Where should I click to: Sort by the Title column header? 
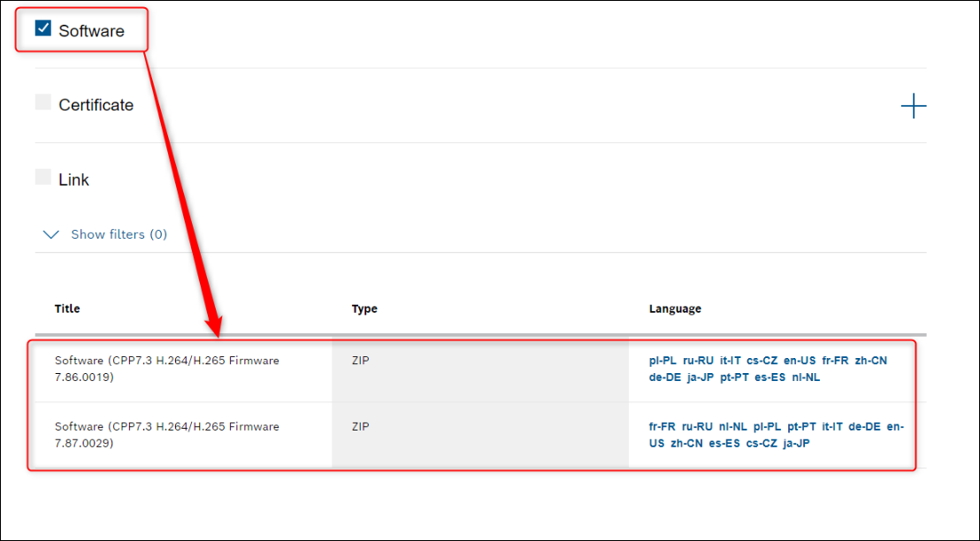coord(67,309)
